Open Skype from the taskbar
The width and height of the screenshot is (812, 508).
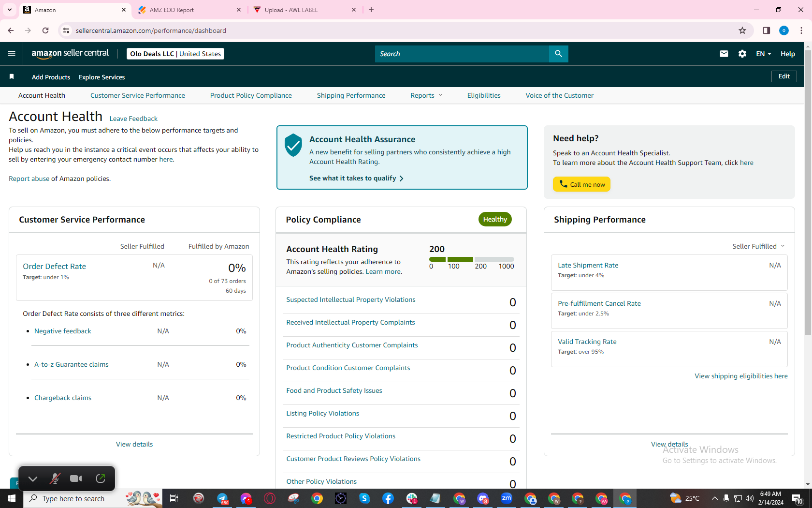(364, 498)
